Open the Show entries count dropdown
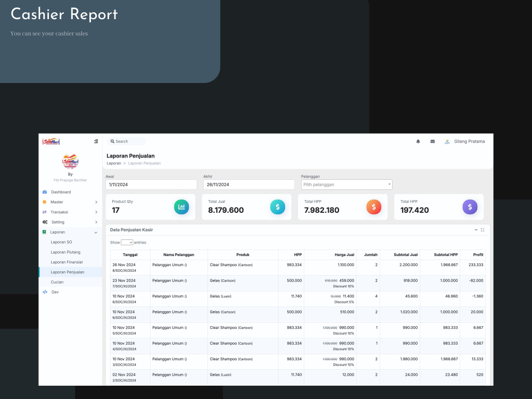 tap(127, 243)
